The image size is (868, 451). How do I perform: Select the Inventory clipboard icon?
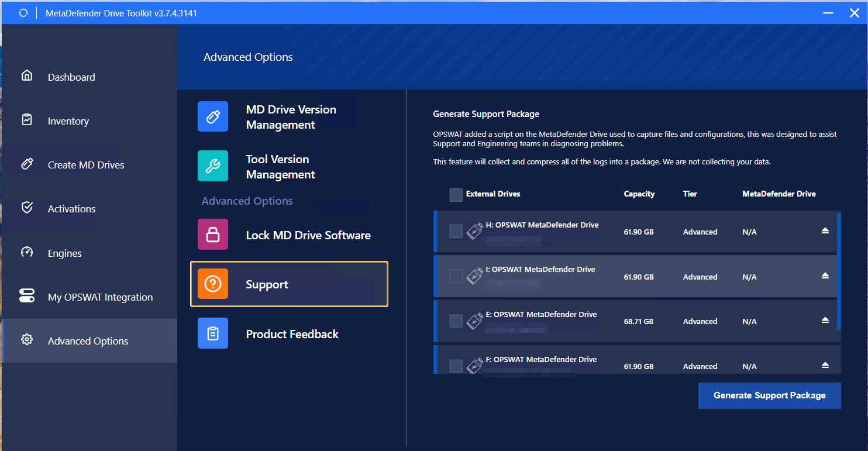click(26, 120)
